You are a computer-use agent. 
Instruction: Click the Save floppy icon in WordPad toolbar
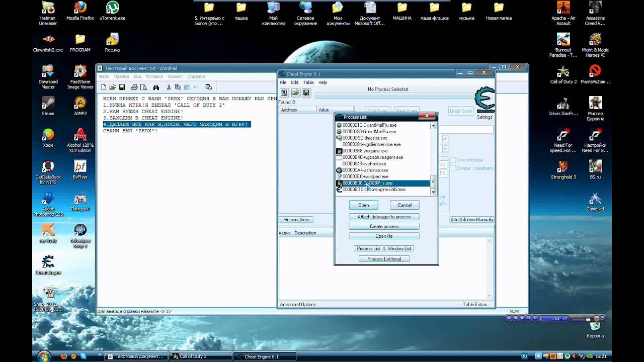click(121, 87)
